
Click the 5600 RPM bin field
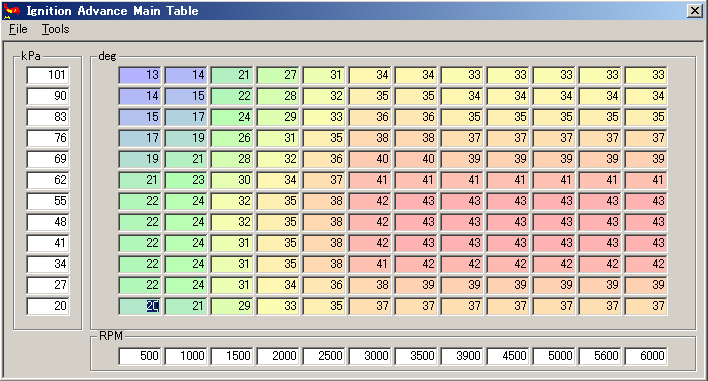[x=601, y=356]
